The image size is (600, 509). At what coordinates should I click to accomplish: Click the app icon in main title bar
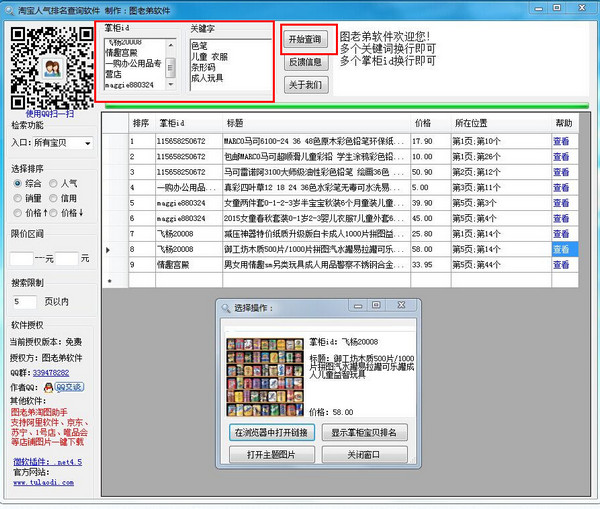[x=9, y=8]
